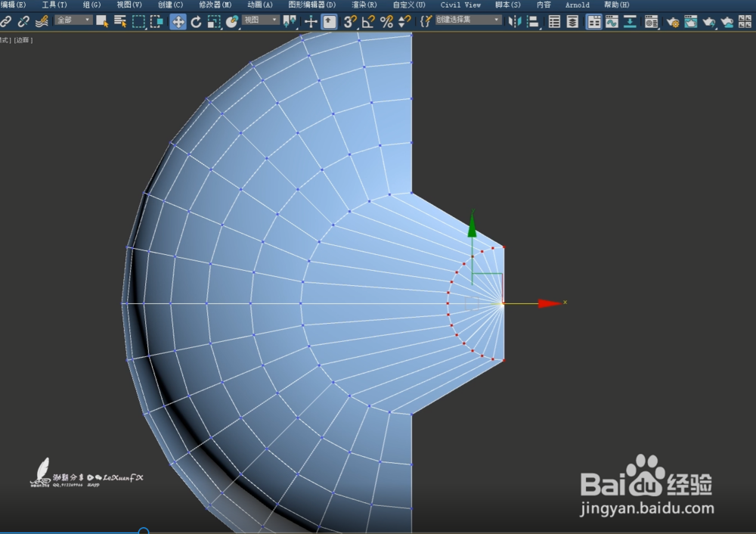Toggle the Percent Snap icon
The height and width of the screenshot is (534, 756).
tap(386, 21)
